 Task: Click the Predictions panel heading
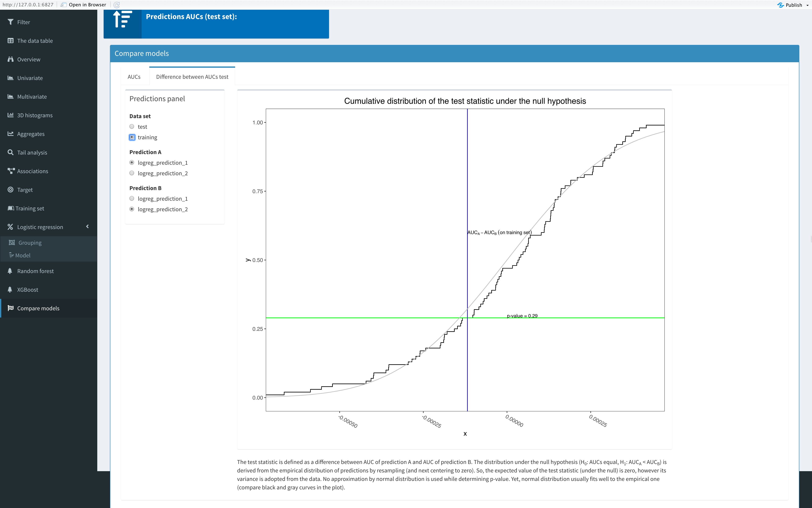(157, 99)
